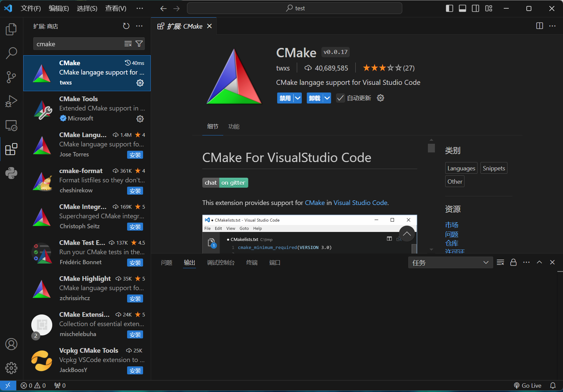Open extensions view more actions menu
This screenshot has height=392, width=563.
click(x=139, y=26)
